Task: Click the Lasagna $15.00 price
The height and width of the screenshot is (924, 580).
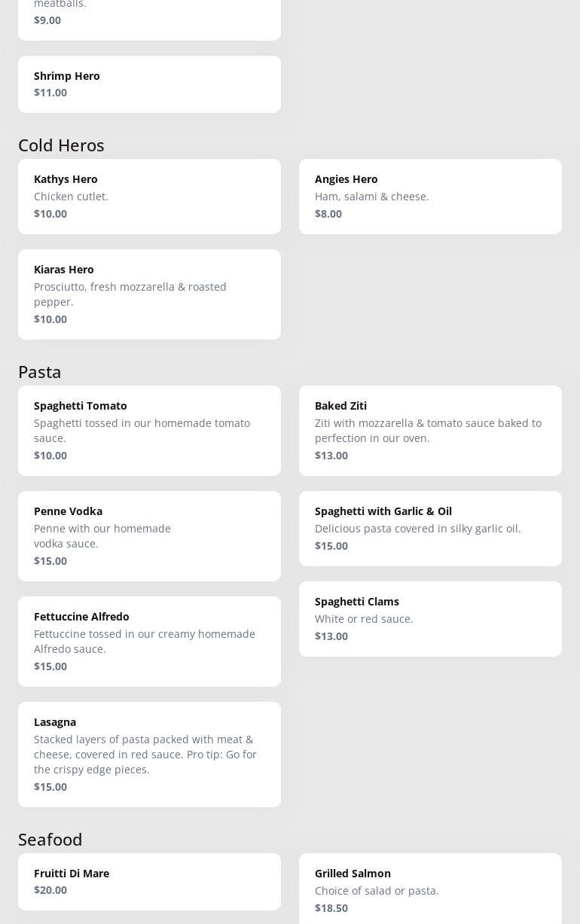Action: coord(50,786)
